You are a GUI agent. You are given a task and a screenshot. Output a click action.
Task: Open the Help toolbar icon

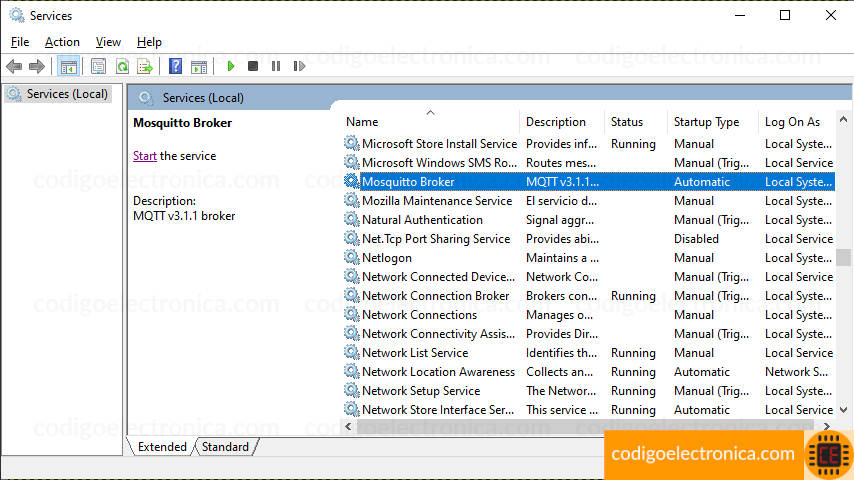(175, 66)
